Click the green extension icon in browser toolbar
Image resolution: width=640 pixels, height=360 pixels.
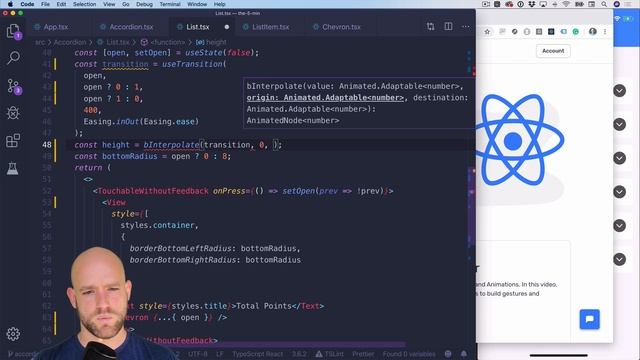point(576,31)
